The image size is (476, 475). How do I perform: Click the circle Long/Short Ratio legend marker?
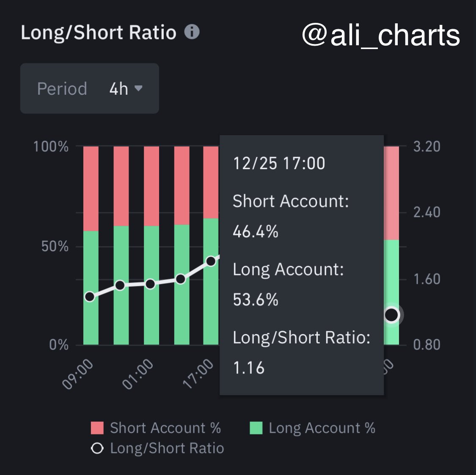[97, 448]
